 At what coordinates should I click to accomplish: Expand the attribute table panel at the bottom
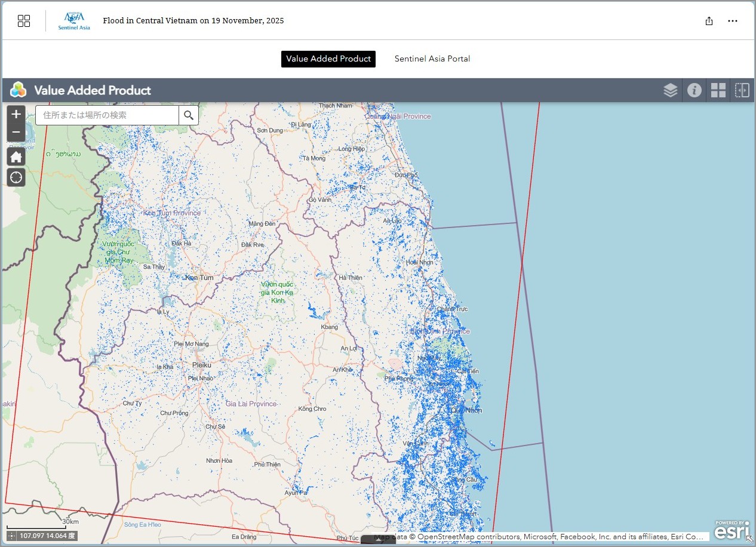(378, 540)
